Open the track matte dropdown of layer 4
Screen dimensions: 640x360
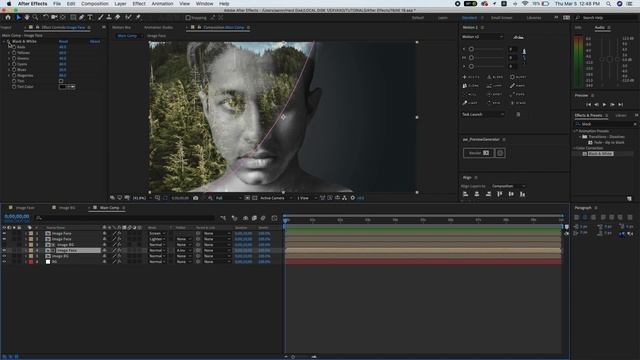pyautogui.click(x=183, y=250)
